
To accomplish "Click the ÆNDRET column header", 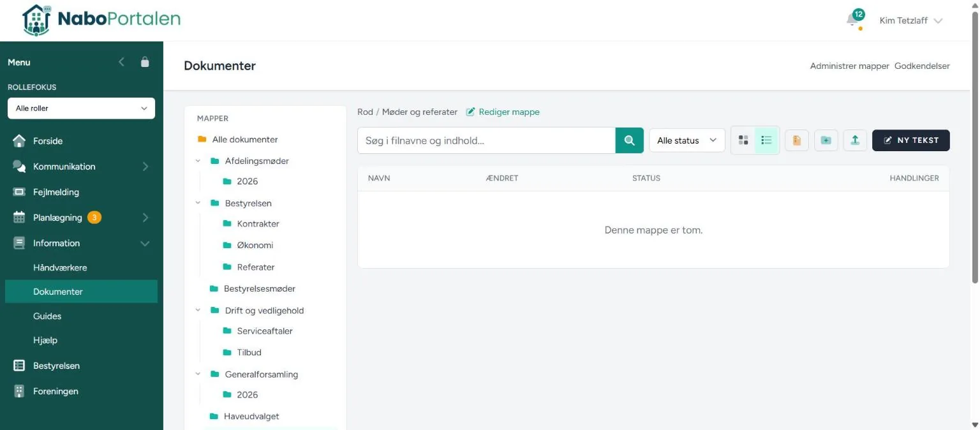I will (x=502, y=178).
